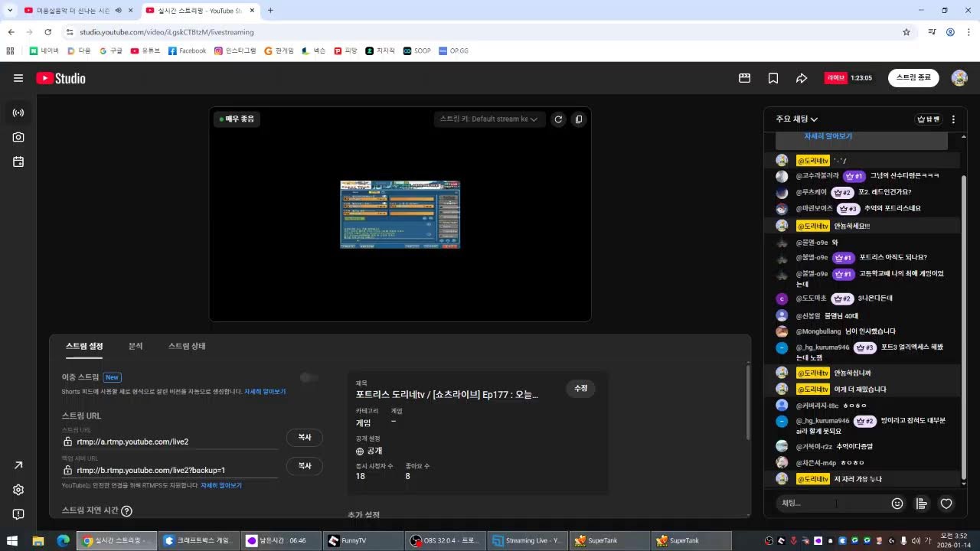Screen dimensions: 980x551
Task: Open the 네이버 bookmark
Action: point(44,51)
